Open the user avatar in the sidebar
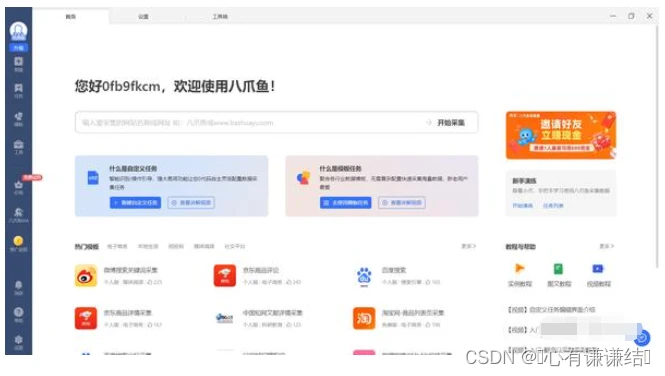 click(x=18, y=31)
